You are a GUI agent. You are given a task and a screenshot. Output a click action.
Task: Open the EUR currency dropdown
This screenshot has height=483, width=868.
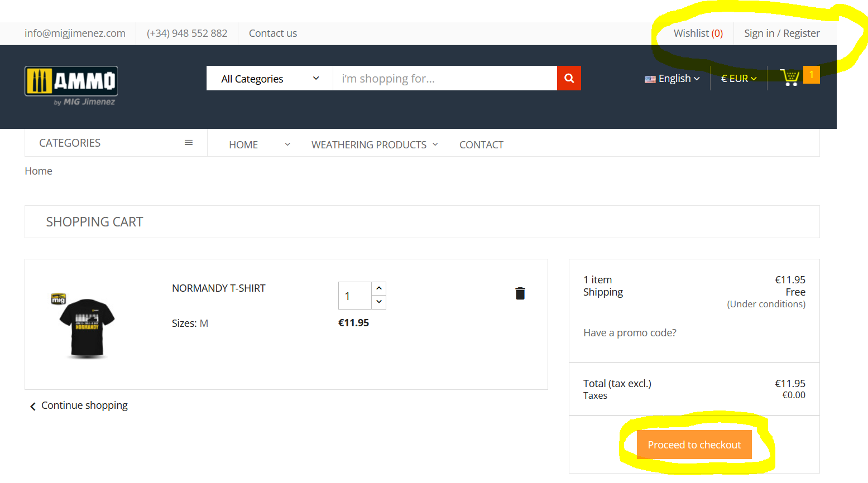pos(738,79)
